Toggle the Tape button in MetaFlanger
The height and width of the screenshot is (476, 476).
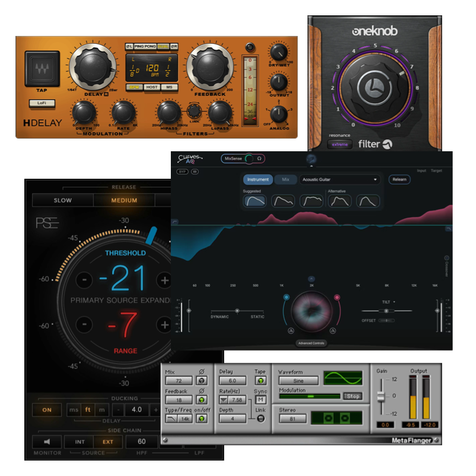[260, 380]
